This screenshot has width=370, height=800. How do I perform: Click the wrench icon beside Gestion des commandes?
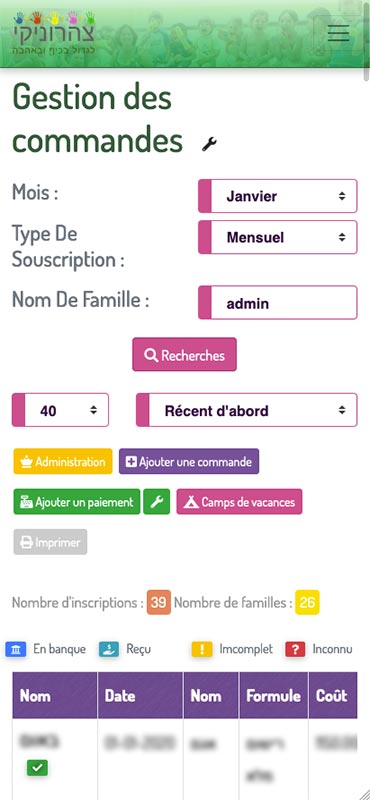click(x=209, y=144)
